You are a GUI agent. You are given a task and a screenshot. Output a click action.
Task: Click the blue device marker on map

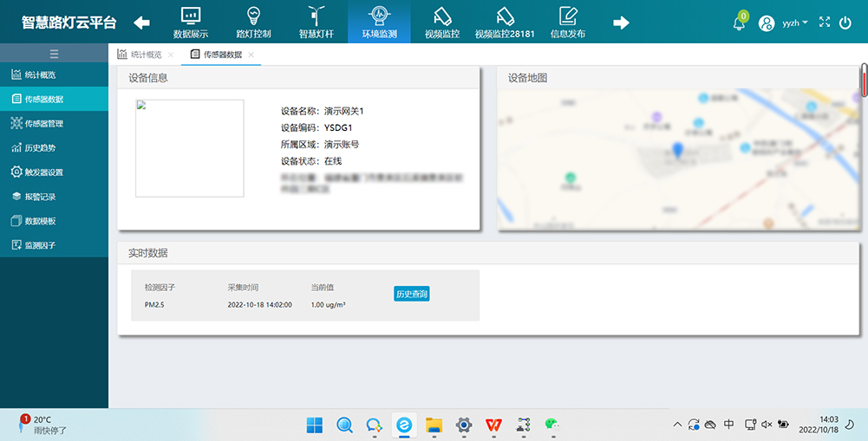pos(677,151)
